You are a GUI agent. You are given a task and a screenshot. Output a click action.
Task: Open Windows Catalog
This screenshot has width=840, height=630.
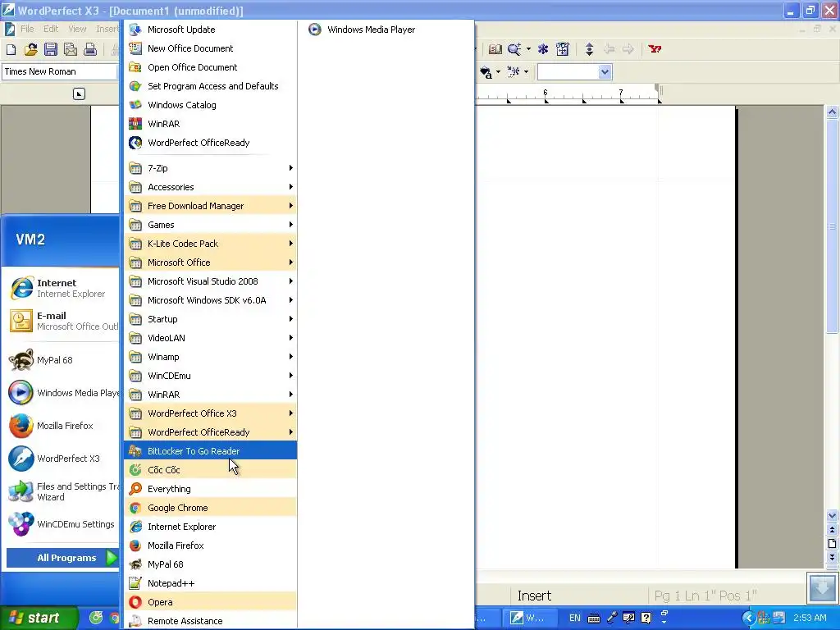[210, 105]
